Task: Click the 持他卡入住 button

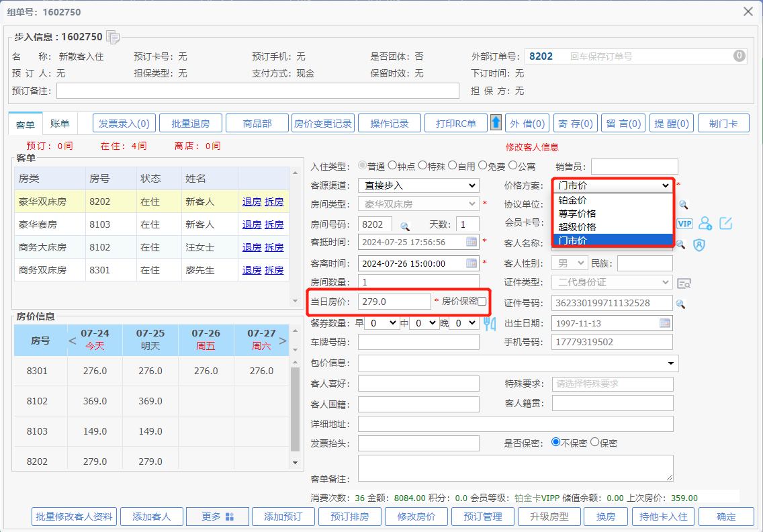Action: (x=664, y=517)
